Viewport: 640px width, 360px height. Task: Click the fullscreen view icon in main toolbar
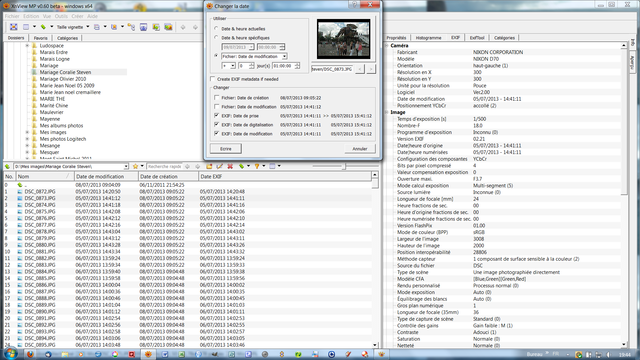tap(13, 27)
